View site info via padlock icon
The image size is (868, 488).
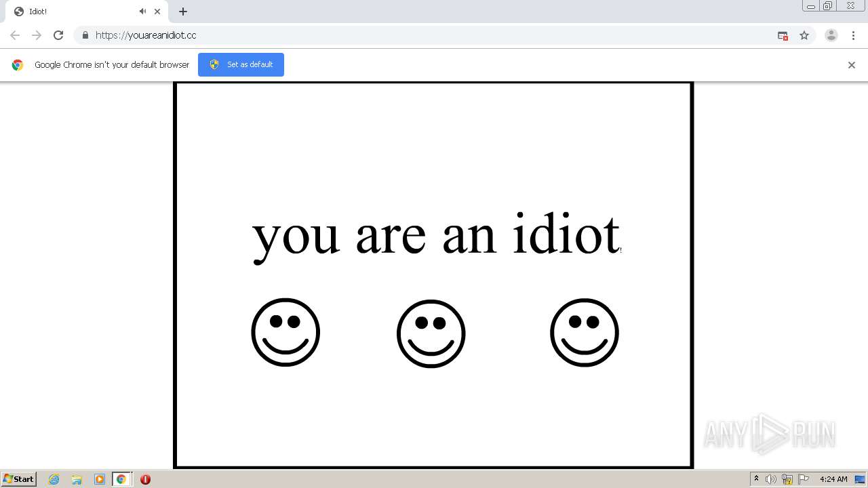[85, 35]
